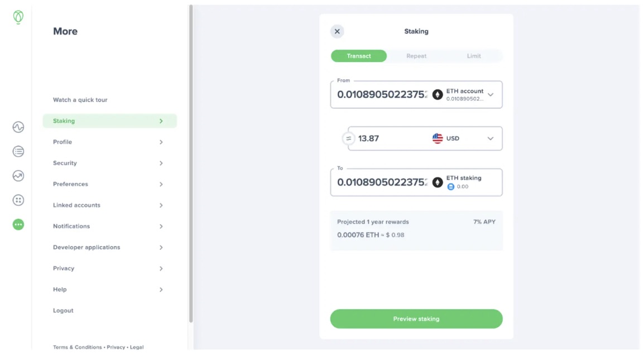Open the markets chart icon in sidebar
The width and height of the screenshot is (644, 358).
(17, 176)
